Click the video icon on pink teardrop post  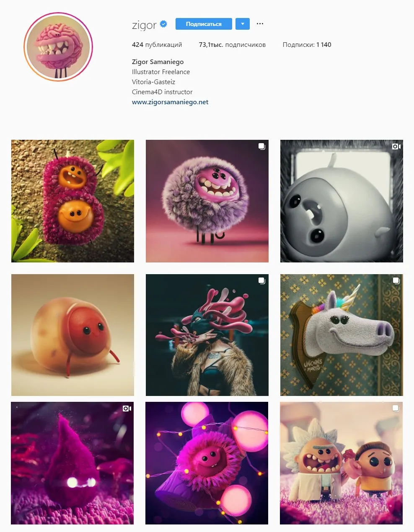[x=127, y=409]
